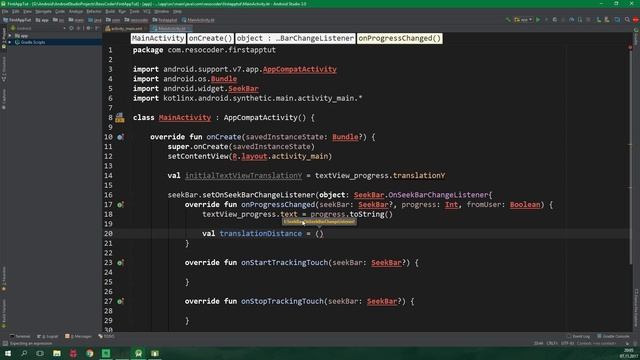Click the scroll-from-source icon in project panel
This screenshot has width=640, height=360.
click(x=71, y=28)
